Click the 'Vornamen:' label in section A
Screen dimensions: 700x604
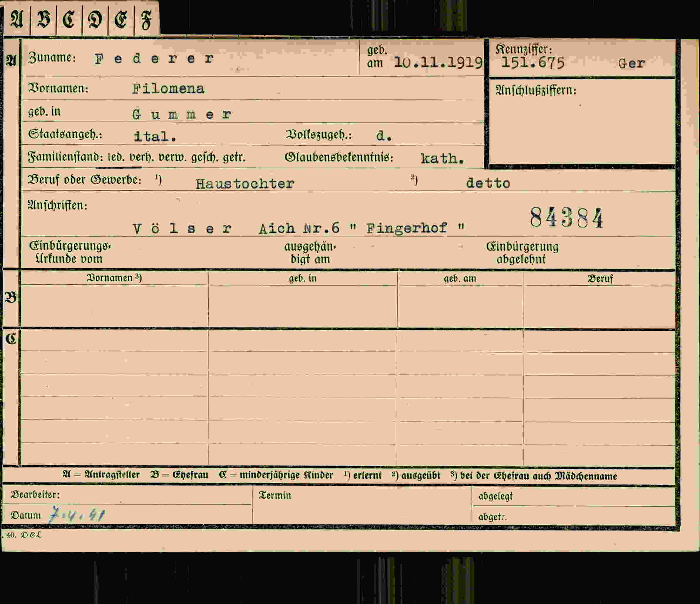tap(58, 88)
